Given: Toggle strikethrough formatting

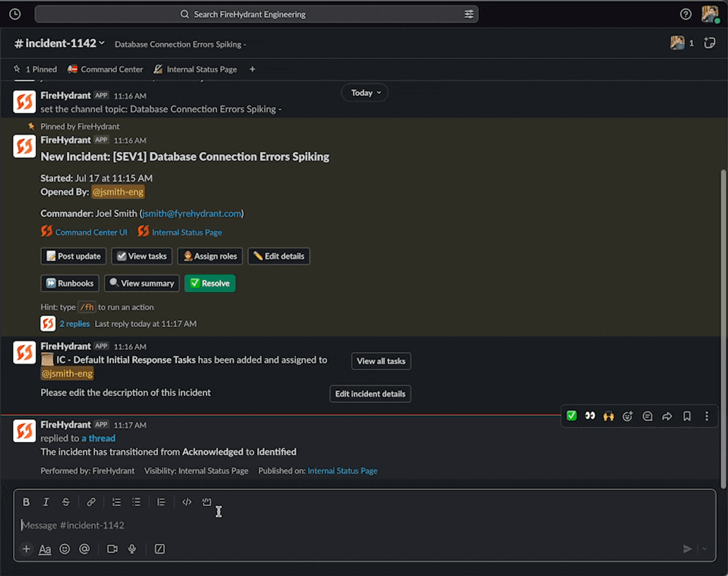Looking at the screenshot, I should pos(66,502).
